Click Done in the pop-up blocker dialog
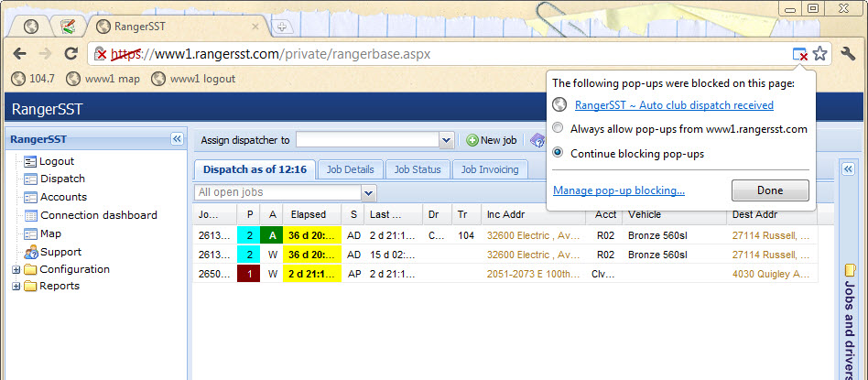Screen dimensions: 868x380 point(769,190)
